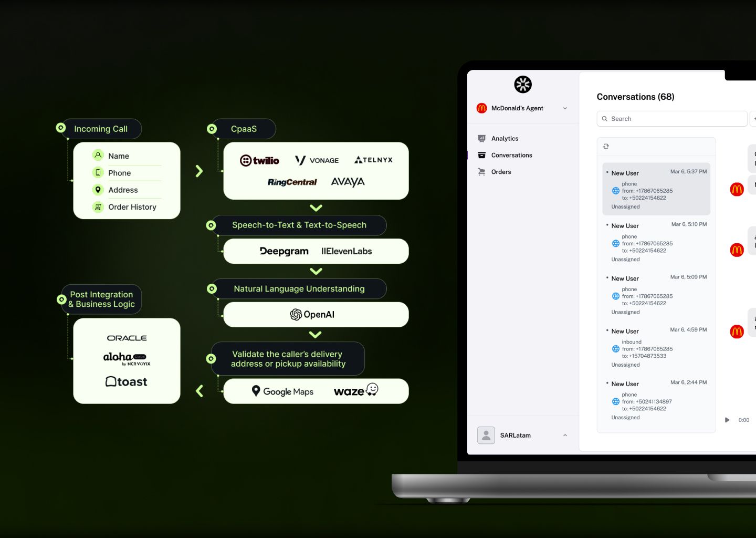The image size is (756, 538).
Task: Click globe icon in the 5:09 PM conversation
Action: [x=615, y=296]
